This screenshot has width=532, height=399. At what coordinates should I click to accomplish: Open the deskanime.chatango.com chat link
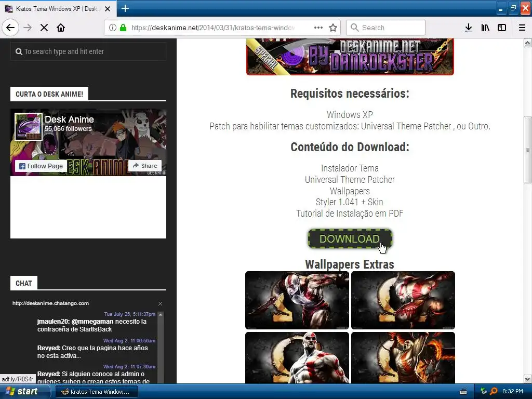tap(50, 303)
